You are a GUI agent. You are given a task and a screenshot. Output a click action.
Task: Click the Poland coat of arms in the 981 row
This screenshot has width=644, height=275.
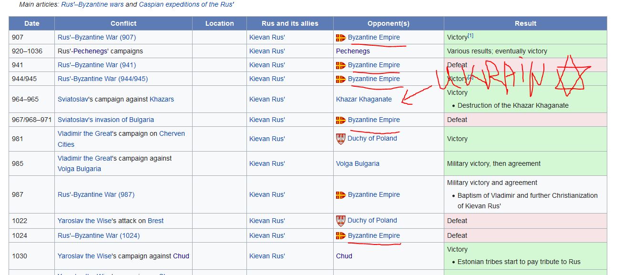click(x=340, y=139)
